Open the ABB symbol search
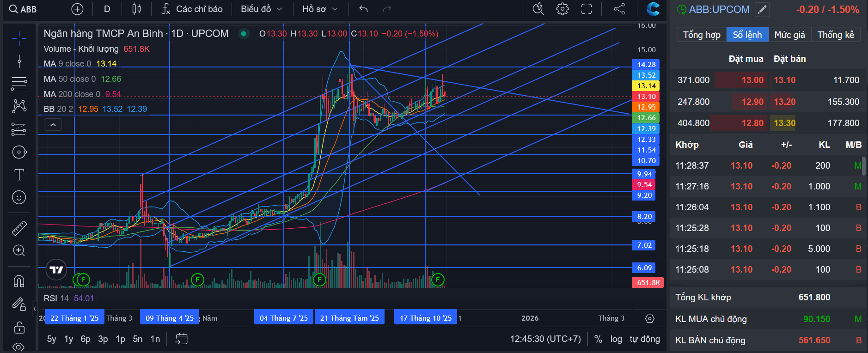Image resolution: width=868 pixels, height=353 pixels. [x=23, y=9]
